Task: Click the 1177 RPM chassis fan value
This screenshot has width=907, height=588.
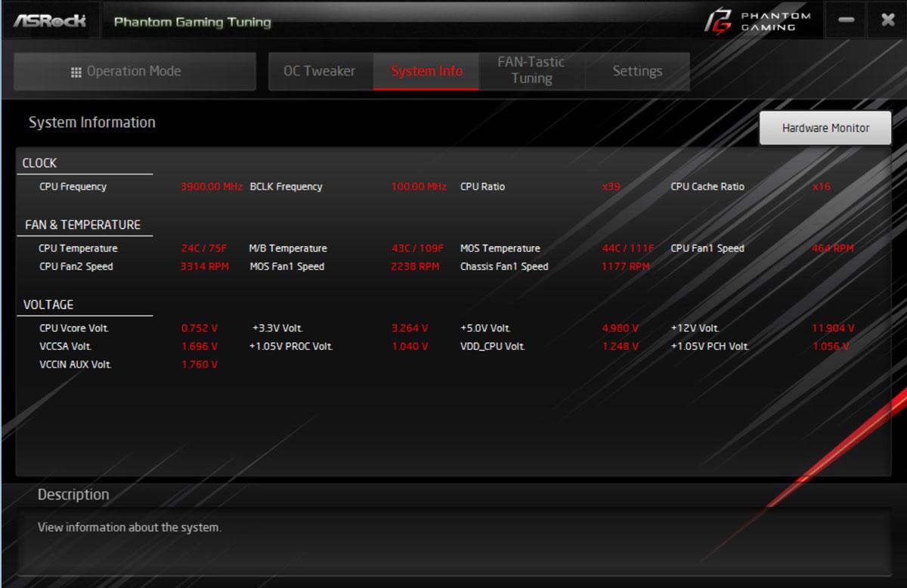Action: 626,267
